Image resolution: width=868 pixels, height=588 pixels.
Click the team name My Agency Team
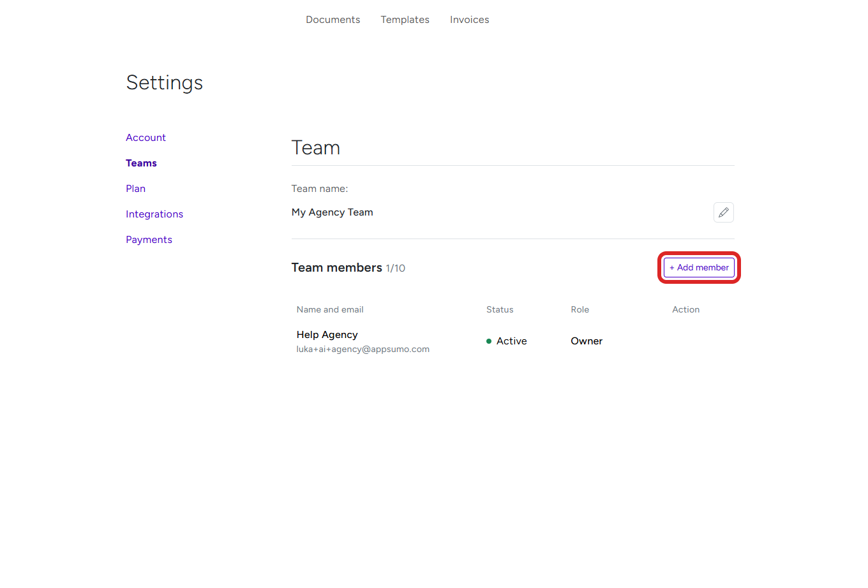coord(332,212)
